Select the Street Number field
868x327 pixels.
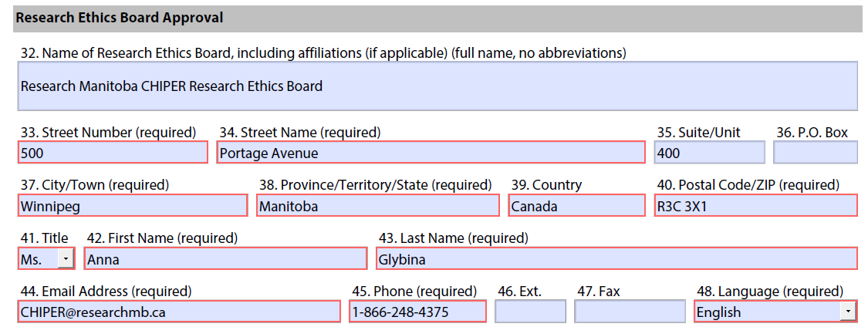[x=113, y=153]
